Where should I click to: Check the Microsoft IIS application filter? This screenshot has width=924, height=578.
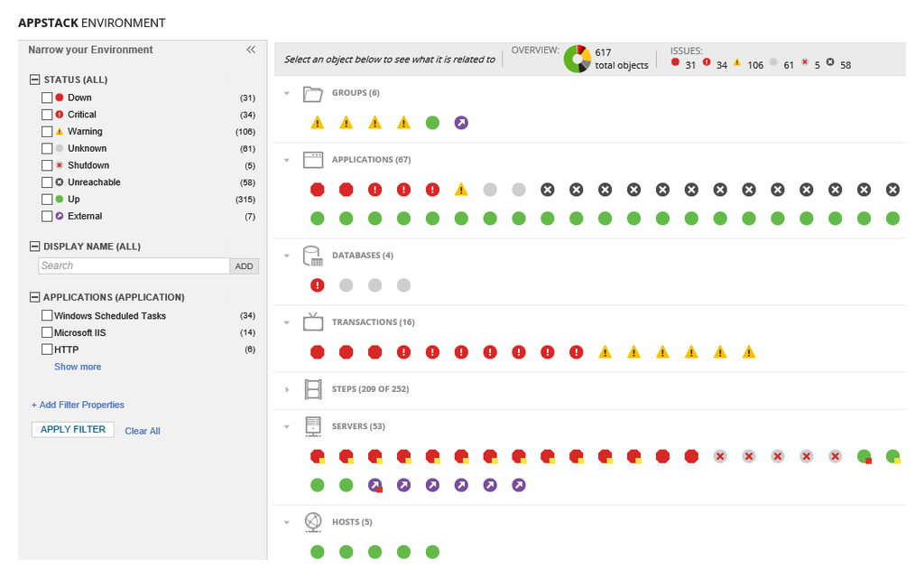[x=47, y=332]
